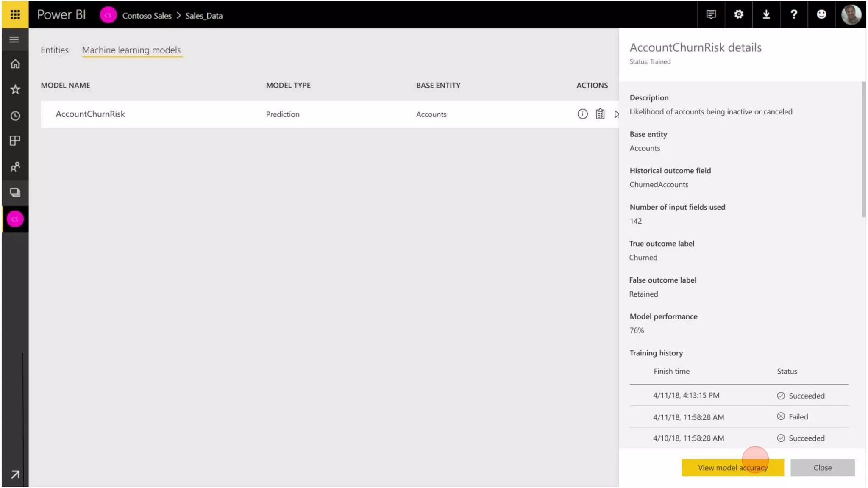
Task: Open Shared with me sidebar icon
Action: coord(15,167)
